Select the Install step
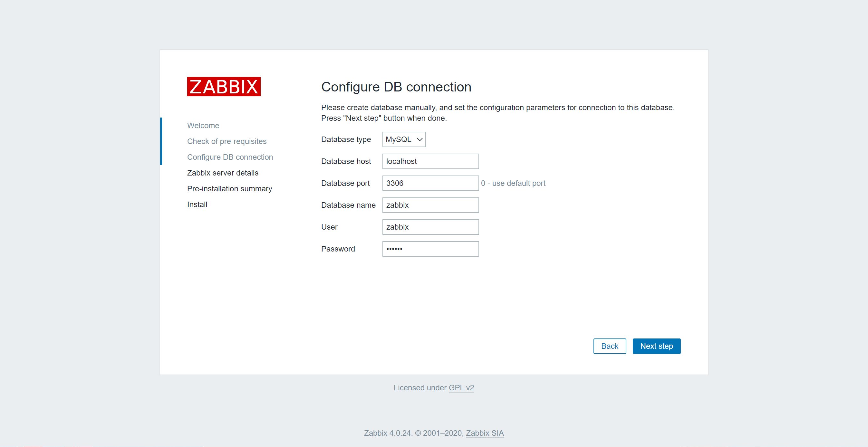 pos(197,204)
